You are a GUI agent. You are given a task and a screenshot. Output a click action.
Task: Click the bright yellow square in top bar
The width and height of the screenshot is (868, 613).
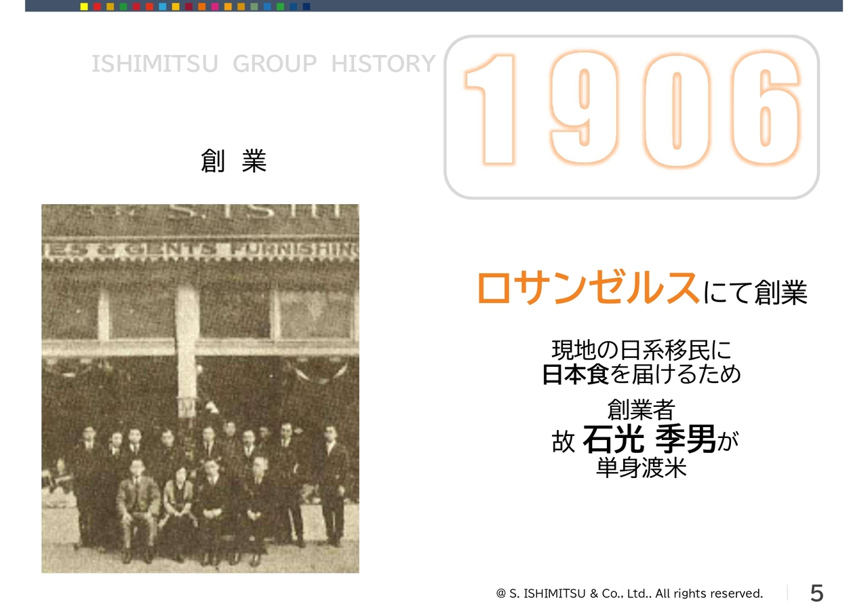[84, 7]
